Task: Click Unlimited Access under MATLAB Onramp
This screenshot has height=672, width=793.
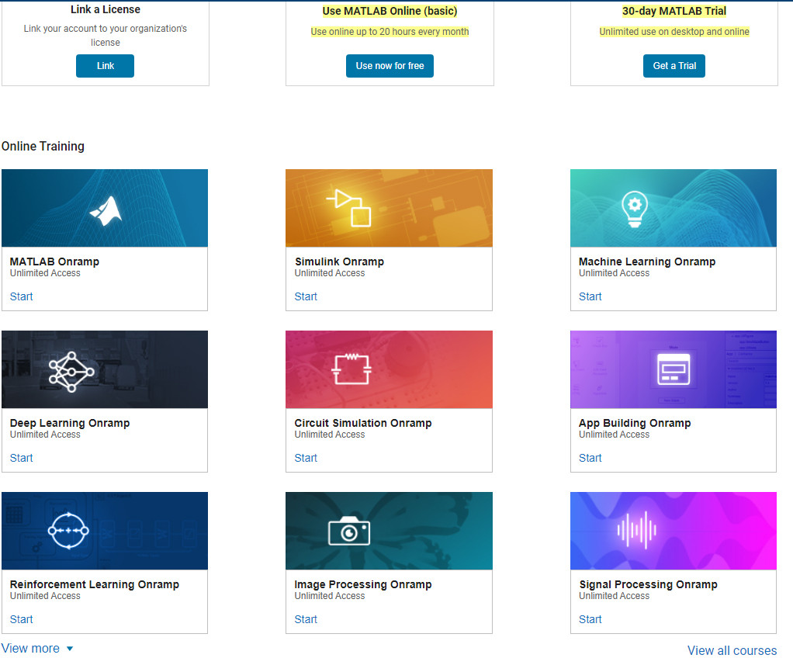Action: point(45,273)
